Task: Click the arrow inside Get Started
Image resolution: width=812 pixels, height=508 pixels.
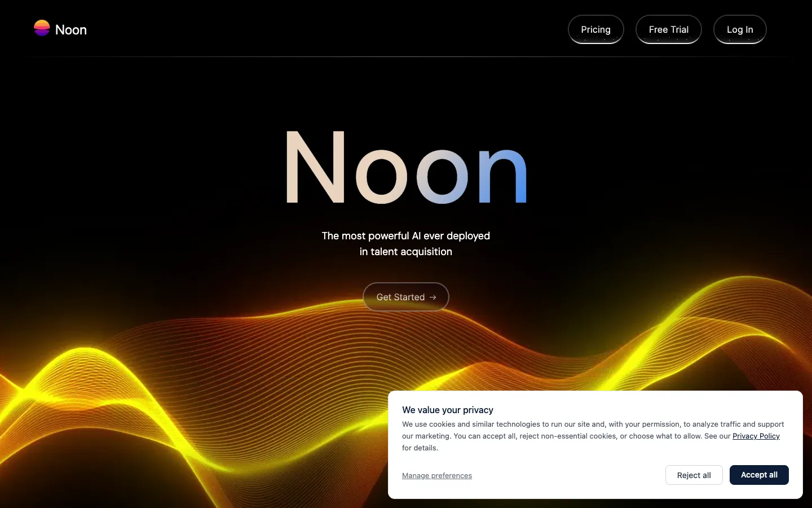Action: click(x=433, y=297)
